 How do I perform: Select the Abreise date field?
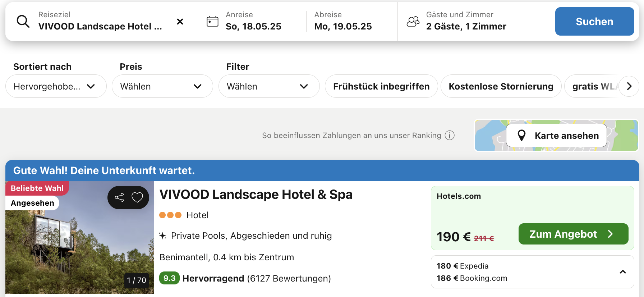[343, 22]
